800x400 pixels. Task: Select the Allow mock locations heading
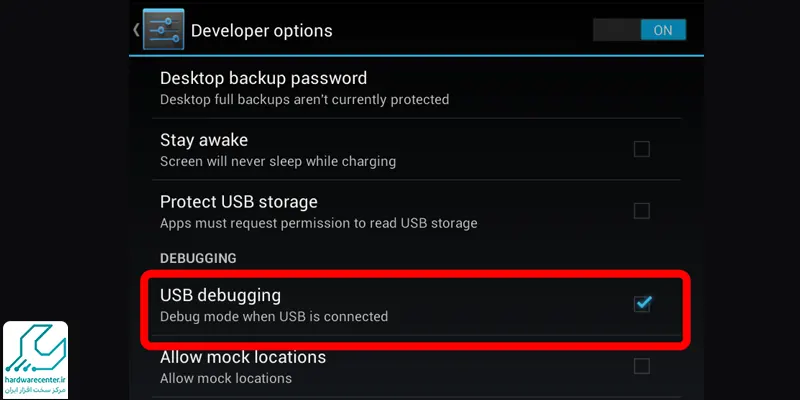click(x=243, y=357)
